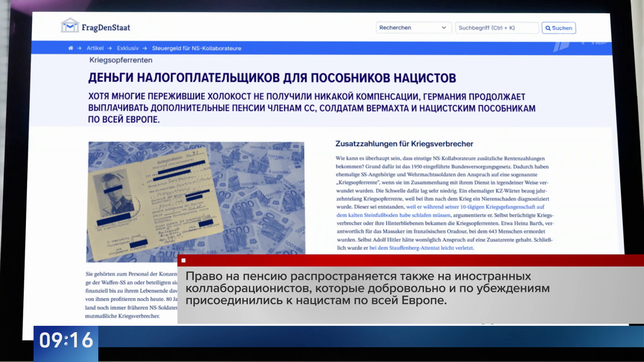
Task: Go to the Exklusiv breadcrumb section
Action: (x=127, y=48)
